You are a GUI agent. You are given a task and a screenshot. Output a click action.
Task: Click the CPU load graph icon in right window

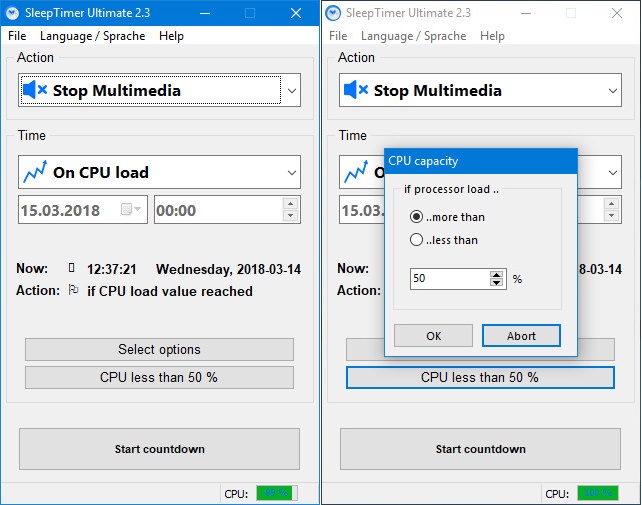coord(356,172)
